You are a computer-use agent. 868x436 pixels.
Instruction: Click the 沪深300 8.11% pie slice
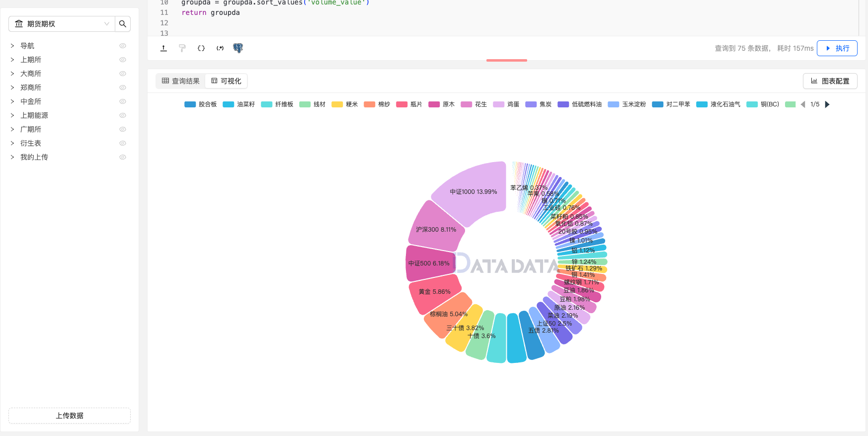436,229
